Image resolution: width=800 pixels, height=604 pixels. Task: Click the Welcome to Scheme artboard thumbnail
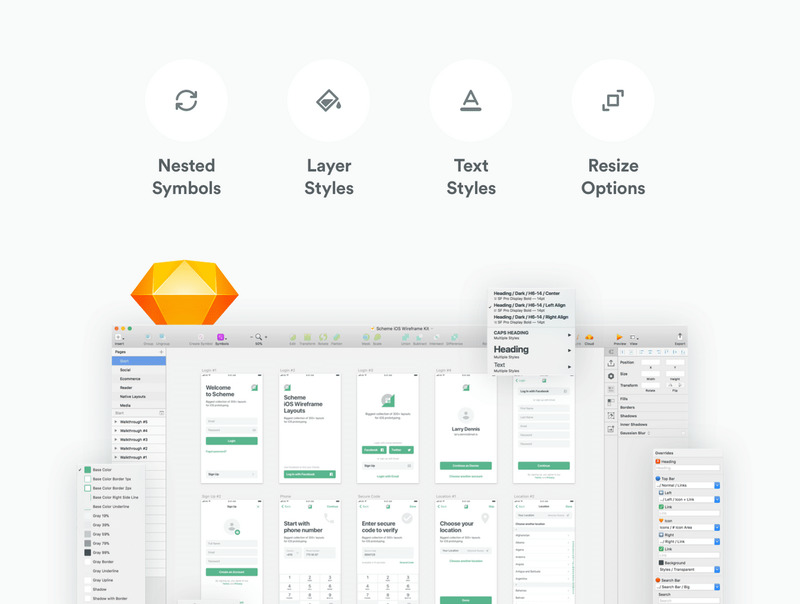232,429
